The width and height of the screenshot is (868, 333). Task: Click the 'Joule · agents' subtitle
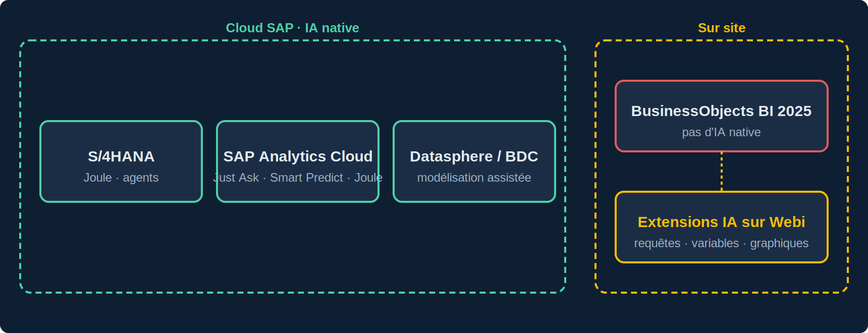point(121,178)
